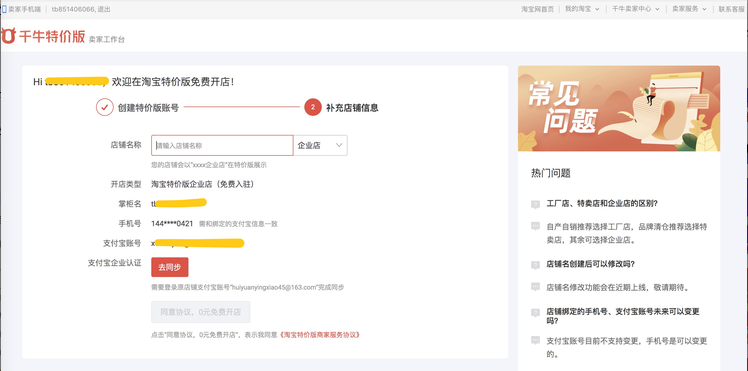Open 联系客服 link
This screenshot has width=748, height=371.
click(x=732, y=9)
